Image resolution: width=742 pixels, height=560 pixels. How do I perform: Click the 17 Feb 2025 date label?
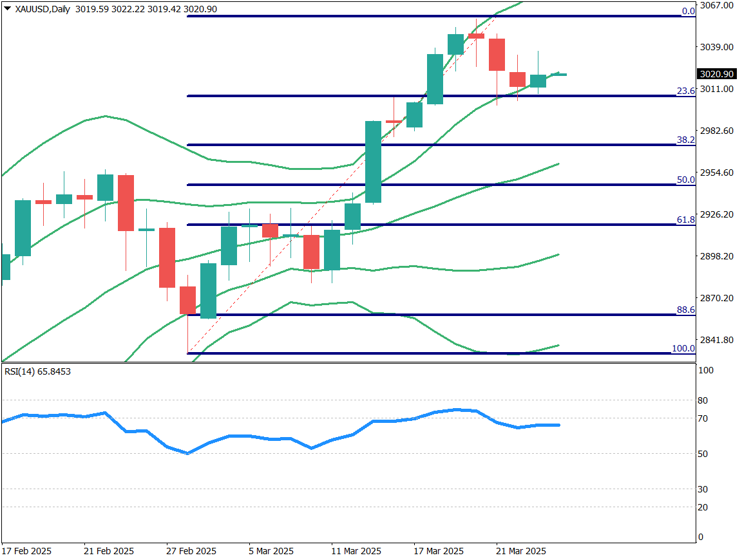tap(27, 552)
